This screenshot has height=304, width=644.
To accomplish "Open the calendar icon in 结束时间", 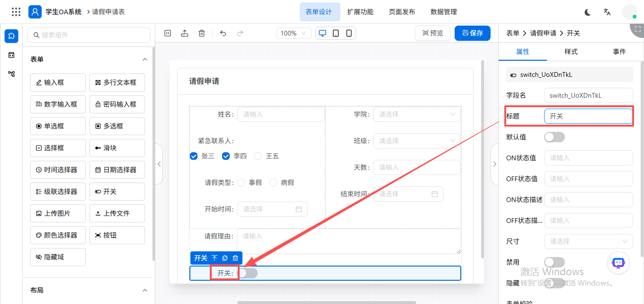I will click(435, 194).
